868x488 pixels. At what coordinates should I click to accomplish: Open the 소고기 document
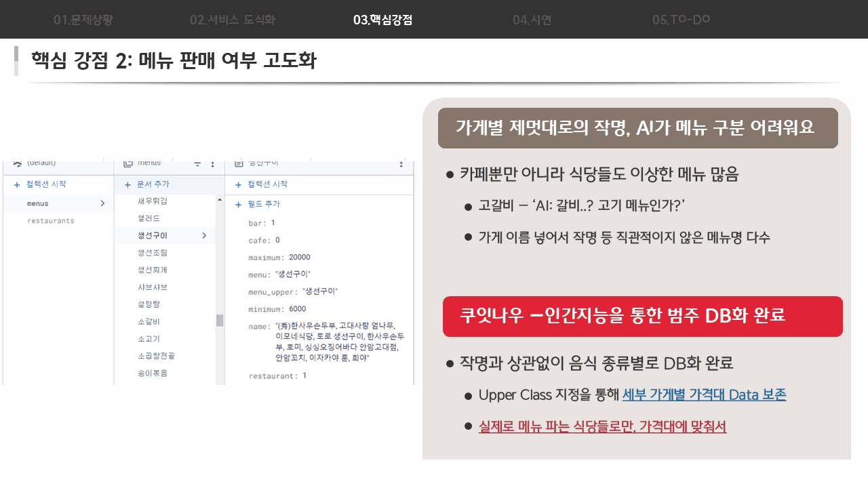[149, 338]
